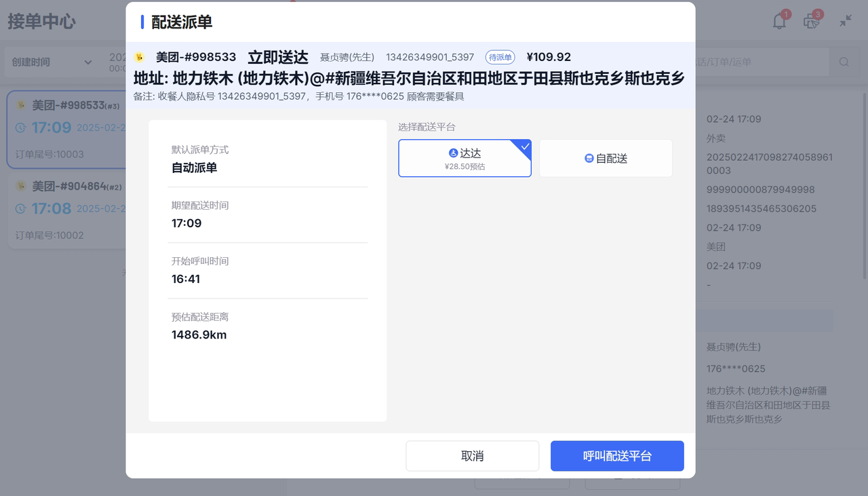The width and height of the screenshot is (868, 496).
Task: Click 订单尾号:10003 text
Action: [50, 154]
